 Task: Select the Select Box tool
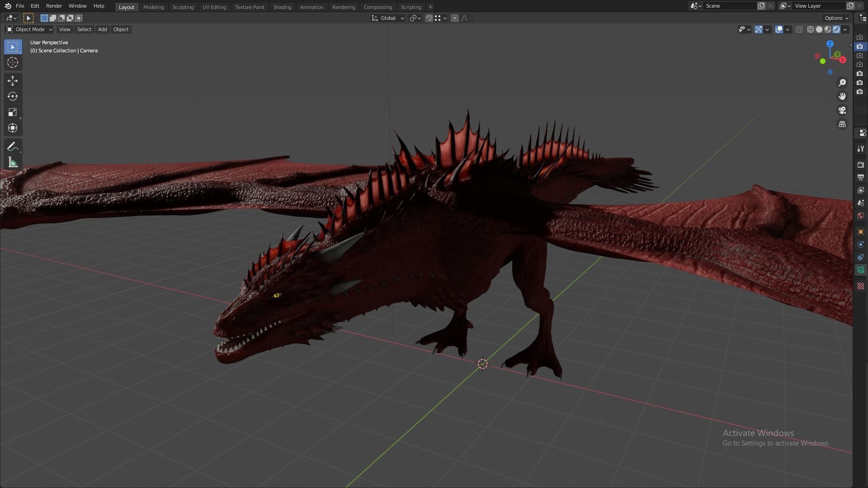coord(13,47)
